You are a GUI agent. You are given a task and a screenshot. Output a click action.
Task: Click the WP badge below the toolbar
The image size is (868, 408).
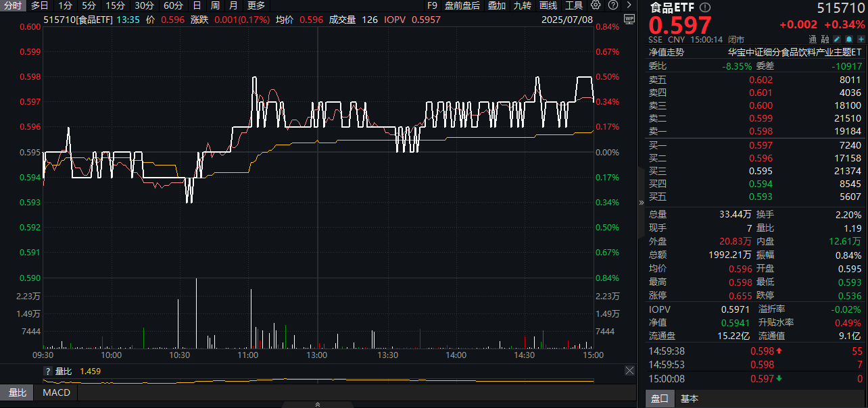tap(629, 19)
